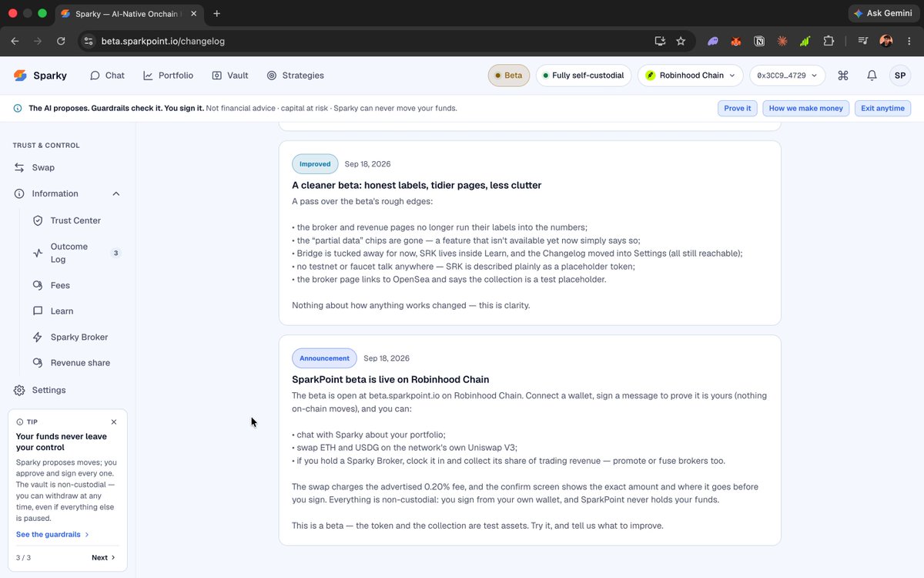Viewport: 924px width, 578px height.
Task: Open the notifications bell
Action: [872, 76]
